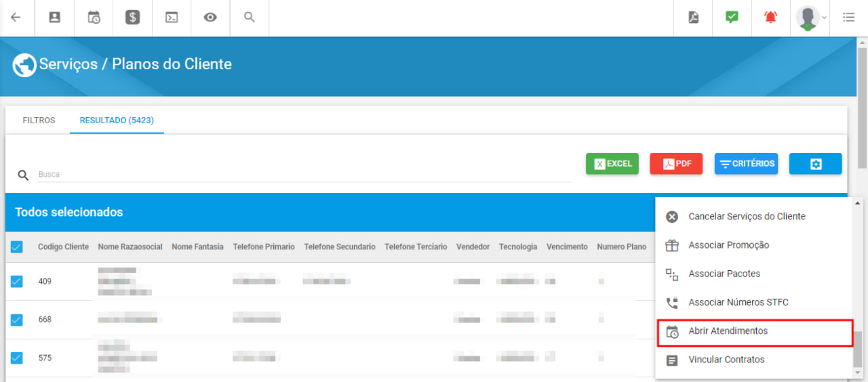The height and width of the screenshot is (382, 868).
Task: Select Abrir Atendimentos in the menu
Action: point(754,331)
